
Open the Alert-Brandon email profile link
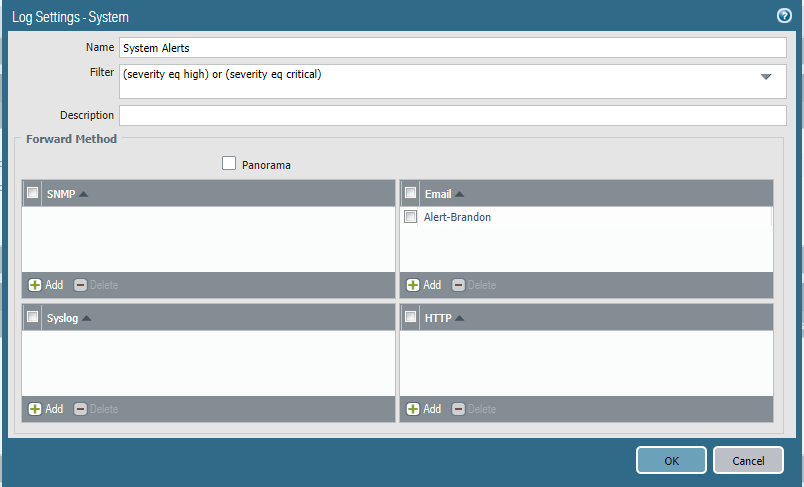457,217
